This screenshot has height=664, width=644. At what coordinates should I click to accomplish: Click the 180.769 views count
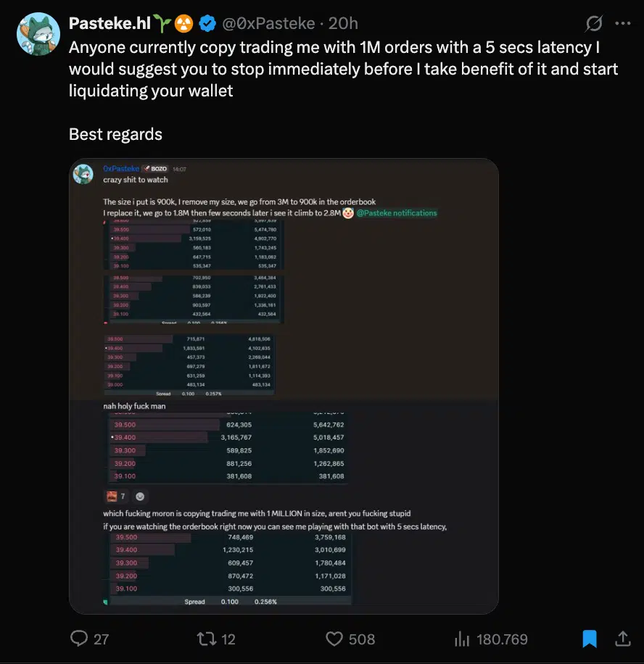click(501, 639)
